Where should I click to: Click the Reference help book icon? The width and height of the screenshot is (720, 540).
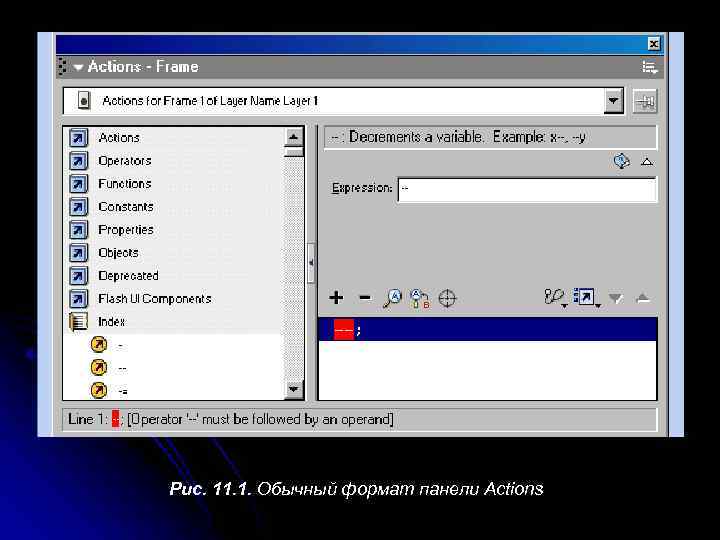[621, 161]
